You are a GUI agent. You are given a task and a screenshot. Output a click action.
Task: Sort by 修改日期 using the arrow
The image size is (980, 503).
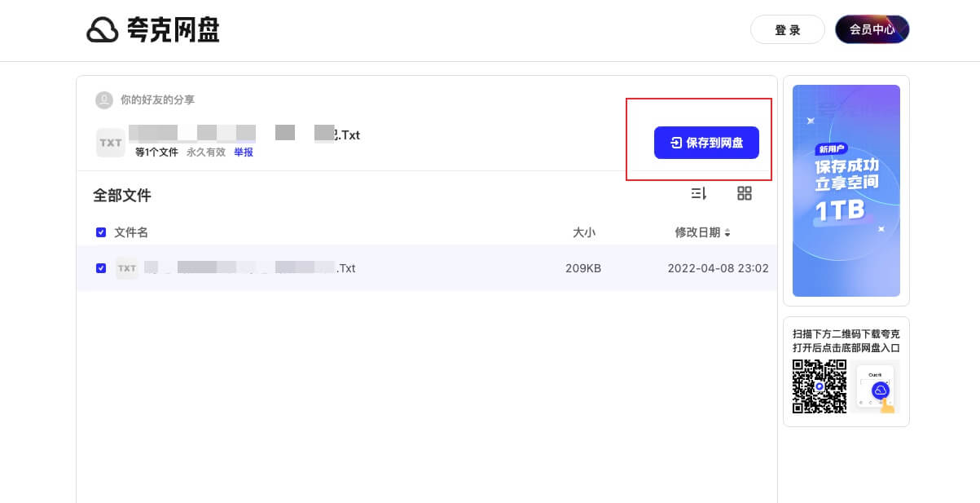[727, 233]
